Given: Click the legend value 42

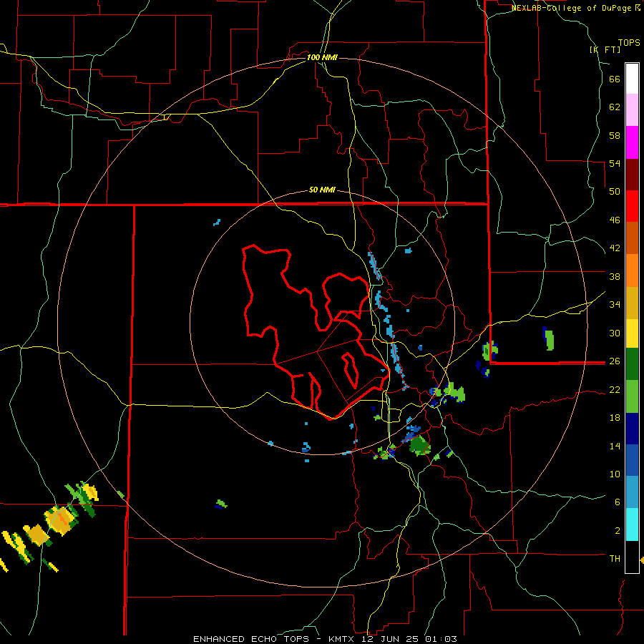Looking at the screenshot, I should click(x=615, y=248).
